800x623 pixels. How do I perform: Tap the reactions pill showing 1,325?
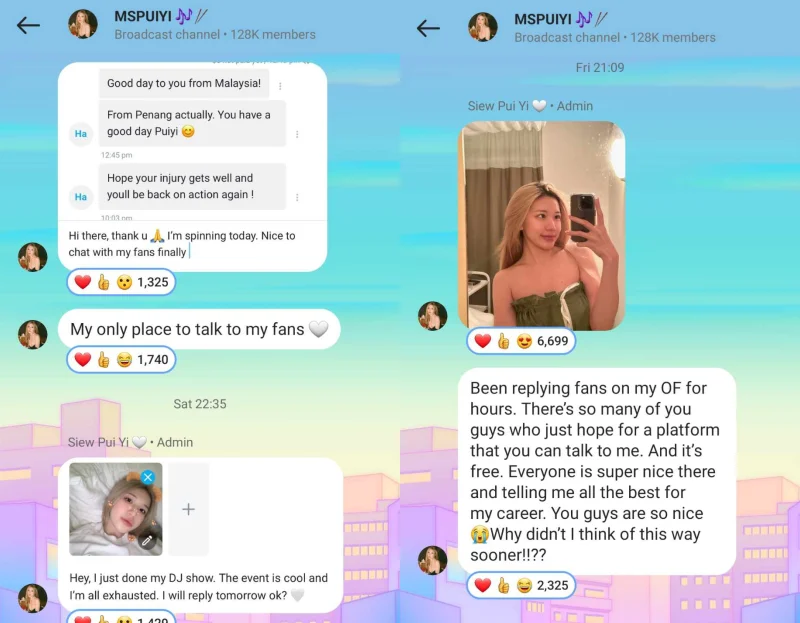pos(121,282)
